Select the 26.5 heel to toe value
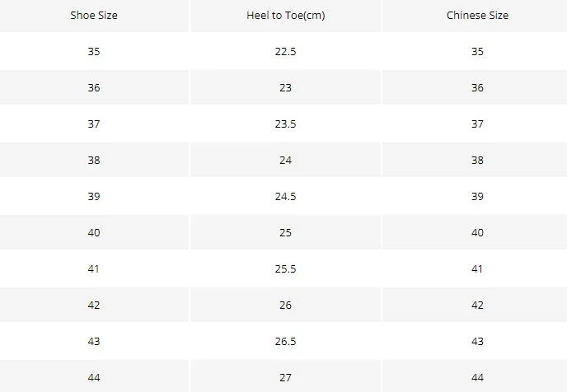The image size is (567, 392). (286, 341)
